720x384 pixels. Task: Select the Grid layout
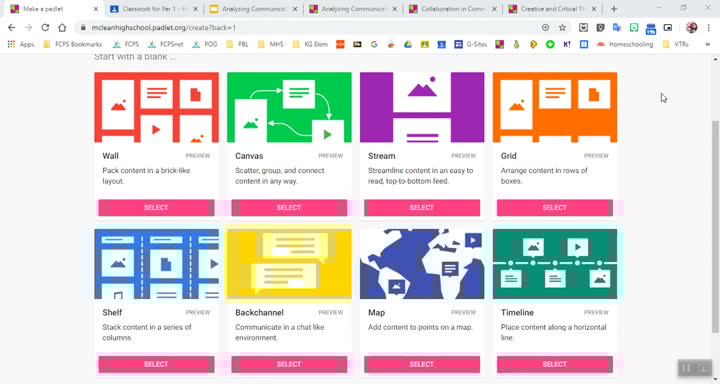click(555, 208)
